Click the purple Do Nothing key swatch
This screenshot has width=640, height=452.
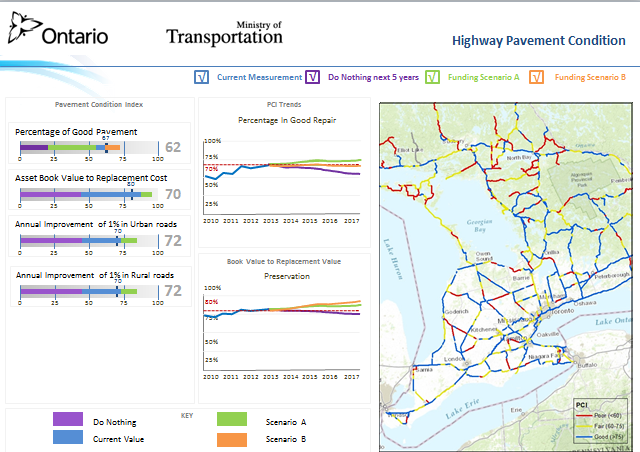pyautogui.click(x=67, y=421)
